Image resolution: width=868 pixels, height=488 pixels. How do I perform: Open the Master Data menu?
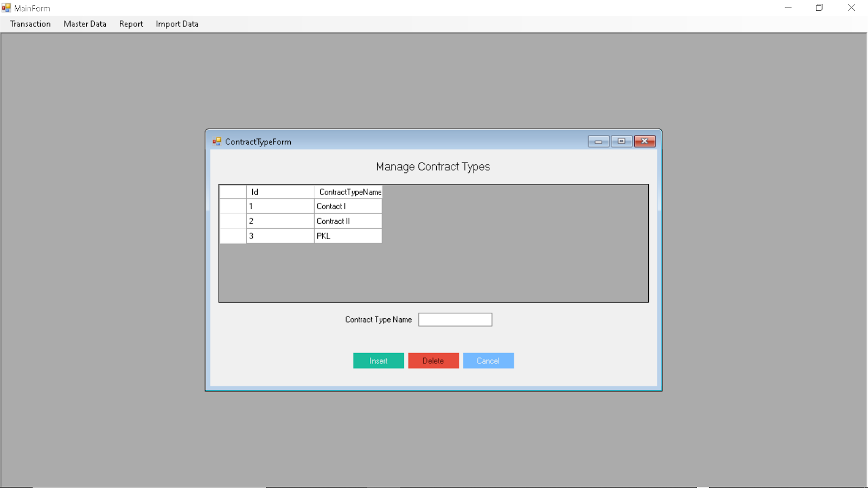coord(85,24)
